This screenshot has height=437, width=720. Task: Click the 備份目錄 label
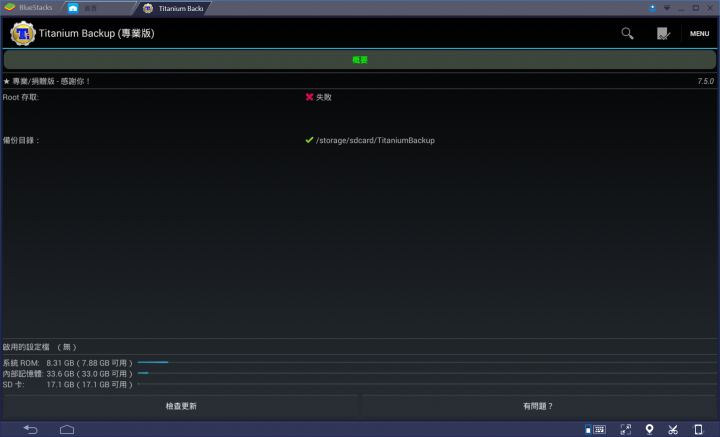coord(21,140)
